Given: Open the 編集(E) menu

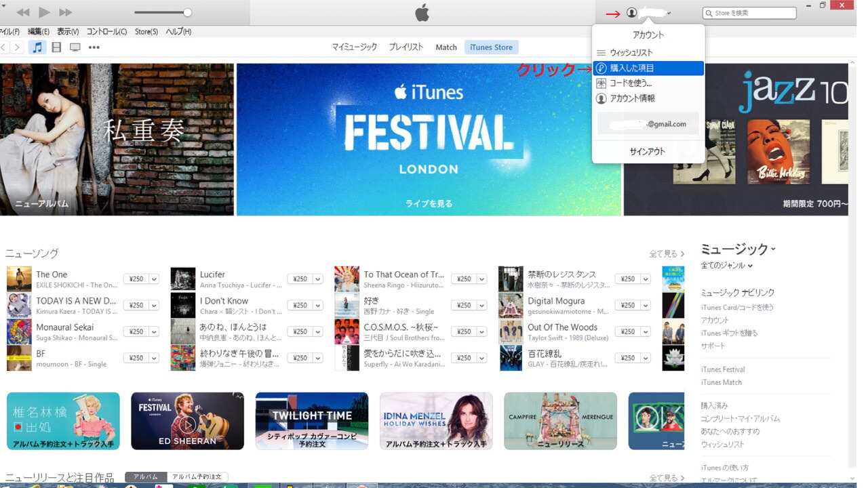Looking at the screenshot, I should (38, 32).
